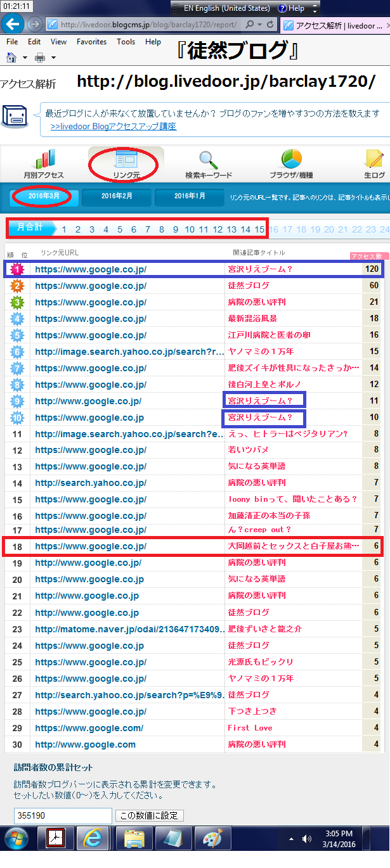The image size is (390, 868).
Task: Click the Help icon in language bar
Action: tap(282, 8)
